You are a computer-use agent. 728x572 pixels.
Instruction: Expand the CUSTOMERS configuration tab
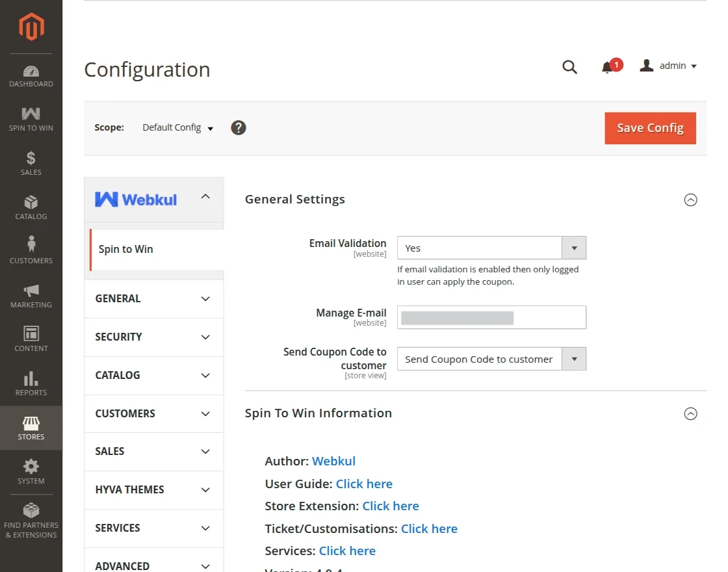click(x=153, y=413)
